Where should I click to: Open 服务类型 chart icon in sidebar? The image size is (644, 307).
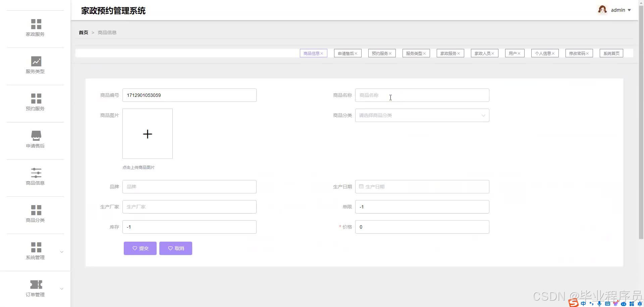coord(36,61)
